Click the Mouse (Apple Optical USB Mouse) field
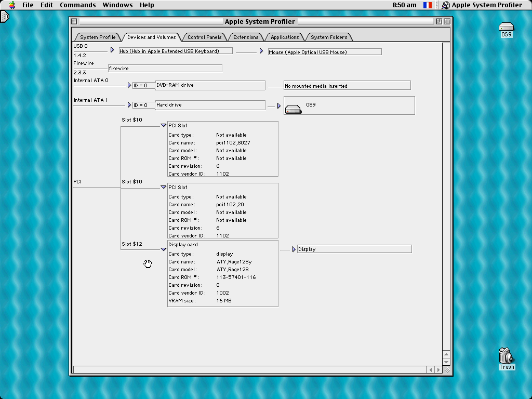Viewport: 532px width, 399px height. [325, 52]
